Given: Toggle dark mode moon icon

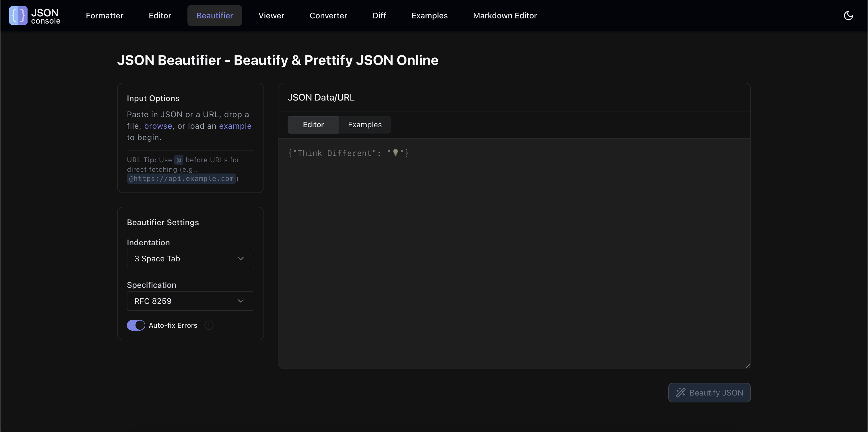Looking at the screenshot, I should click(848, 16).
